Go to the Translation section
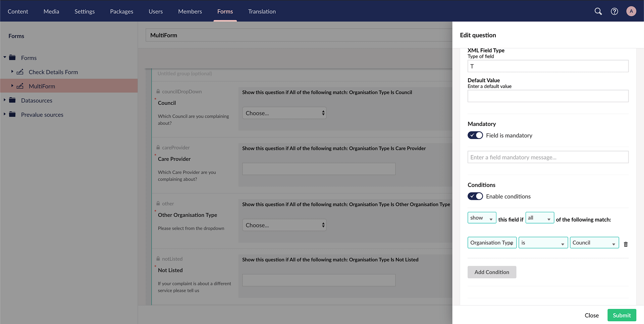Image resolution: width=644 pixels, height=324 pixels. [x=262, y=11]
